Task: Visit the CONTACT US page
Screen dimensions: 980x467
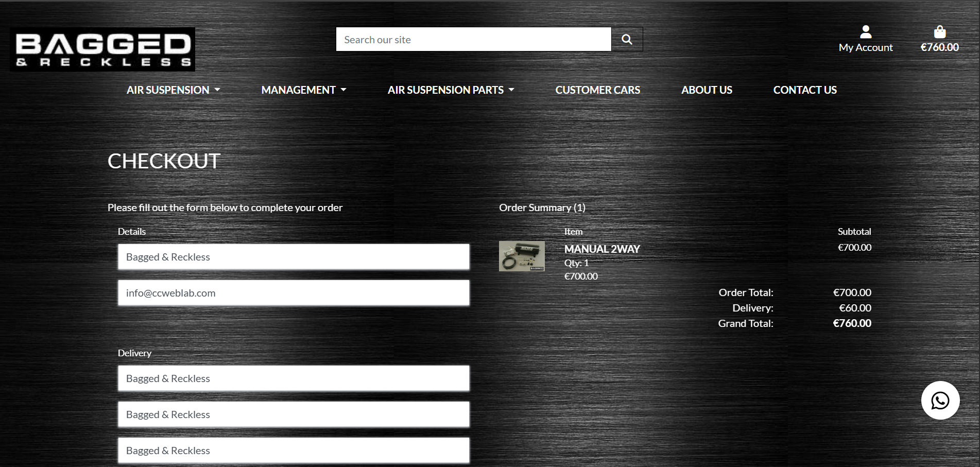Action: pyautogui.click(x=804, y=90)
